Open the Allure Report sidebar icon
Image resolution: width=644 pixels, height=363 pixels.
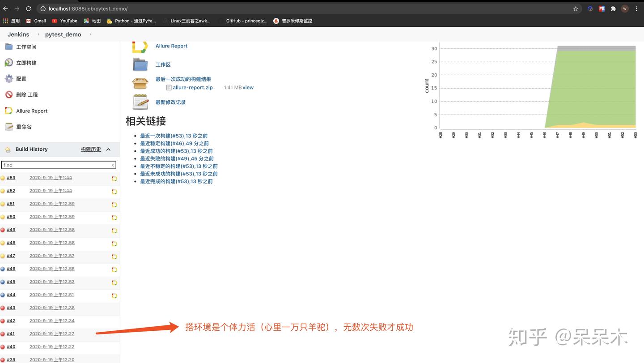[8, 111]
